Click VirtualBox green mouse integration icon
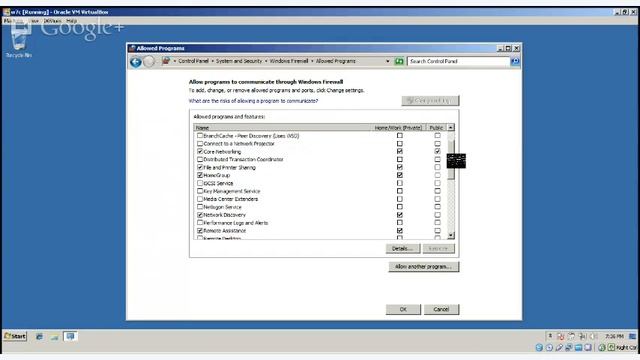 coord(602,347)
